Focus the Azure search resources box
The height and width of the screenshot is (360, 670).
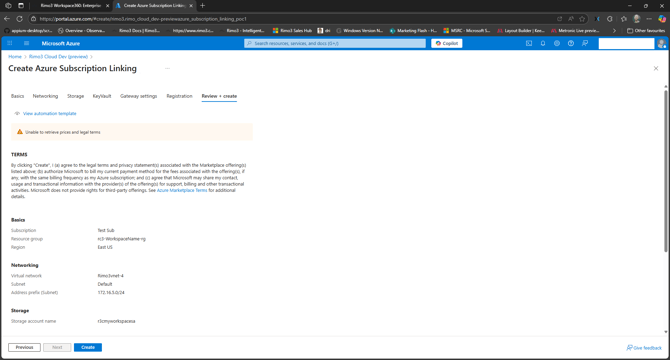335,43
